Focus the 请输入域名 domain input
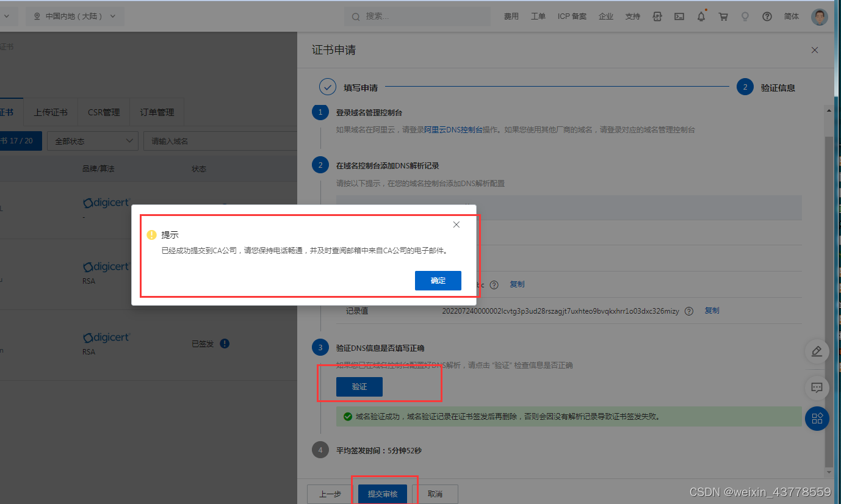Viewport: 841px width, 504px height. 220,141
